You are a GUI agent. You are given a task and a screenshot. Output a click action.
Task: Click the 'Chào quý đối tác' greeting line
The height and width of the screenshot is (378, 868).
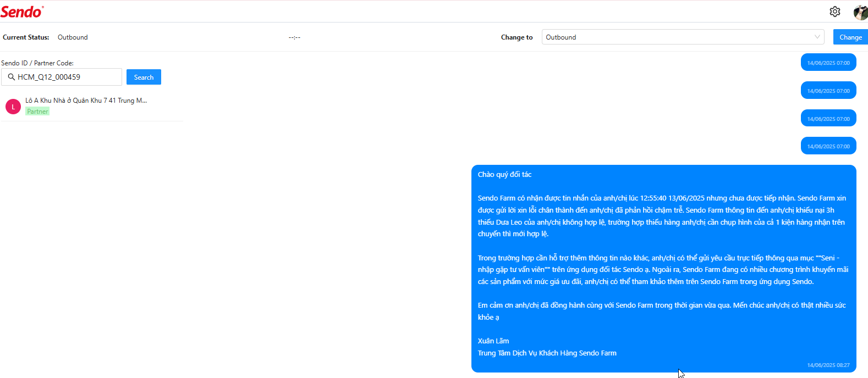click(x=504, y=174)
